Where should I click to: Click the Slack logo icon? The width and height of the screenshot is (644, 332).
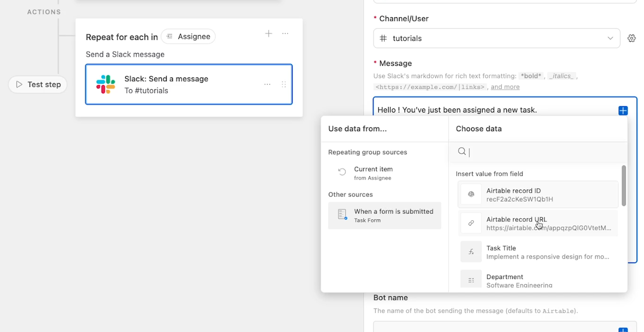click(105, 84)
